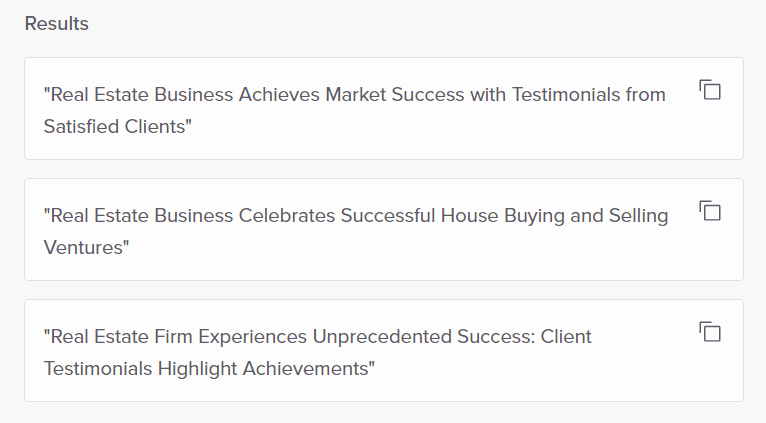Click "Testimonials Highlight Achievements" text line
This screenshot has width=766, height=423.
click(x=206, y=369)
